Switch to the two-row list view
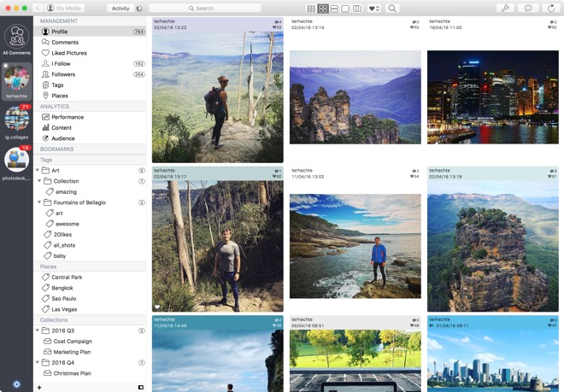 coord(334,9)
